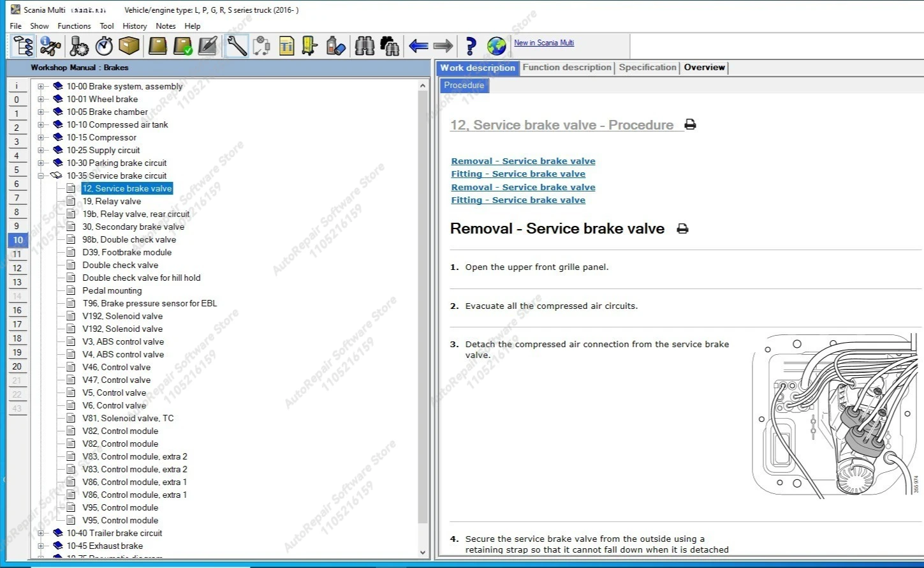Open the New in Scania Multi link
Image resolution: width=924 pixels, height=568 pixels.
(x=544, y=43)
